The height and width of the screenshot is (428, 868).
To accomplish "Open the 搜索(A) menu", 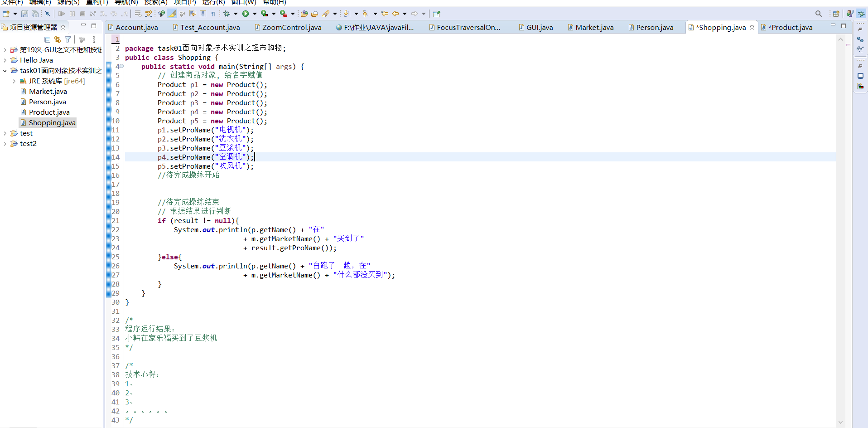I will pyautogui.click(x=156, y=2).
